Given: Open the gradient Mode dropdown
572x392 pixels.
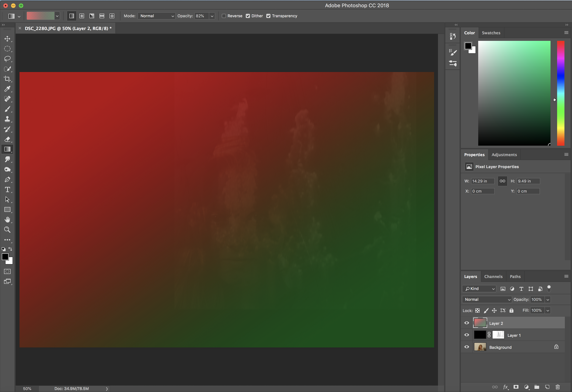Looking at the screenshot, I should (x=157, y=16).
